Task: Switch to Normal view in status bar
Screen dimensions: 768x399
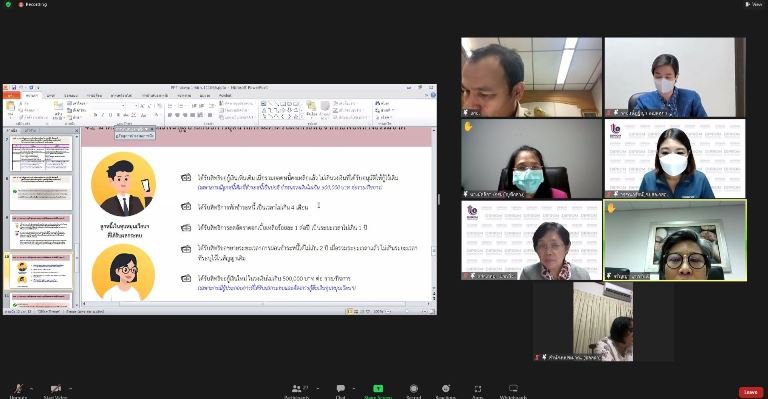Action: 350,311
